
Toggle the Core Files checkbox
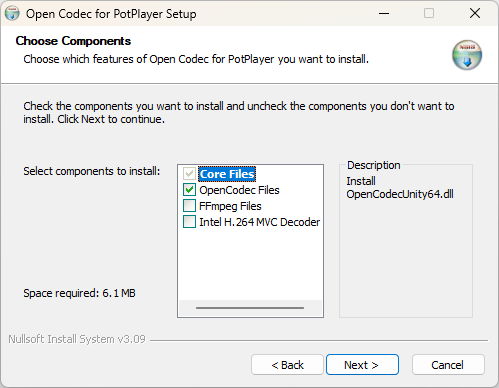coord(189,174)
